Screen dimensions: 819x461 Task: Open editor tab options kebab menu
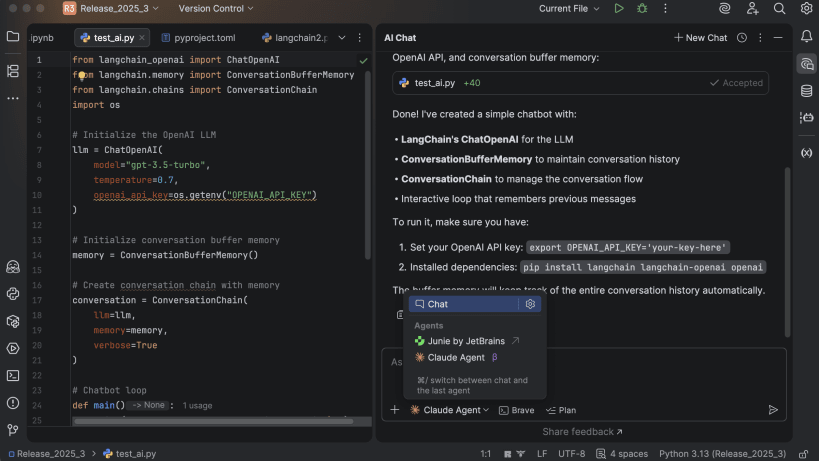(359, 38)
